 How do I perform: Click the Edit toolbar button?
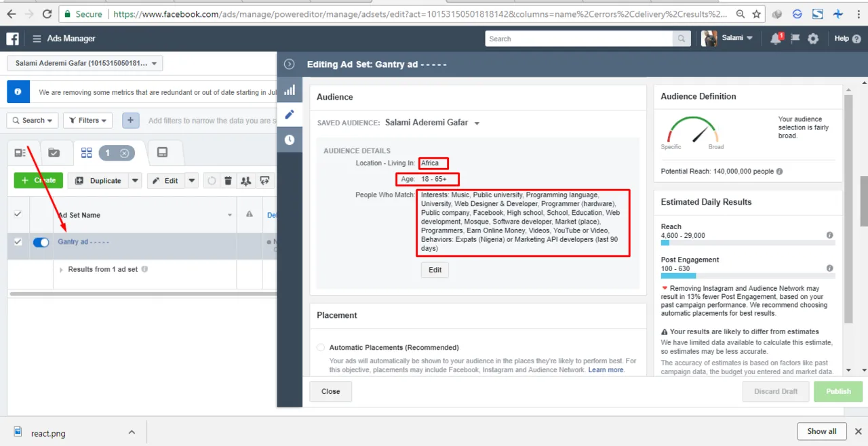click(165, 180)
